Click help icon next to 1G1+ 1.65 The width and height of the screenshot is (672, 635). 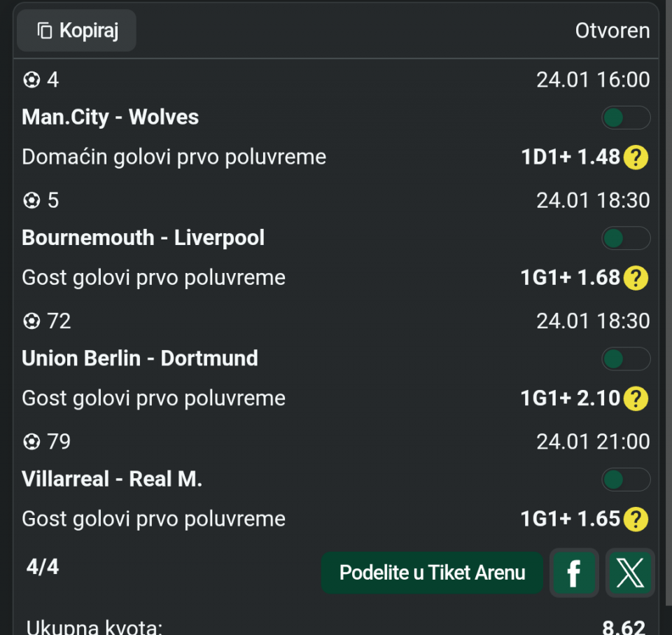[x=636, y=519]
